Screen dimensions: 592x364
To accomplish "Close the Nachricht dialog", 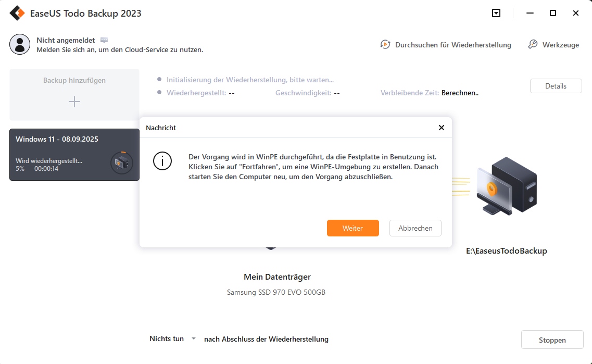I will coord(442,128).
